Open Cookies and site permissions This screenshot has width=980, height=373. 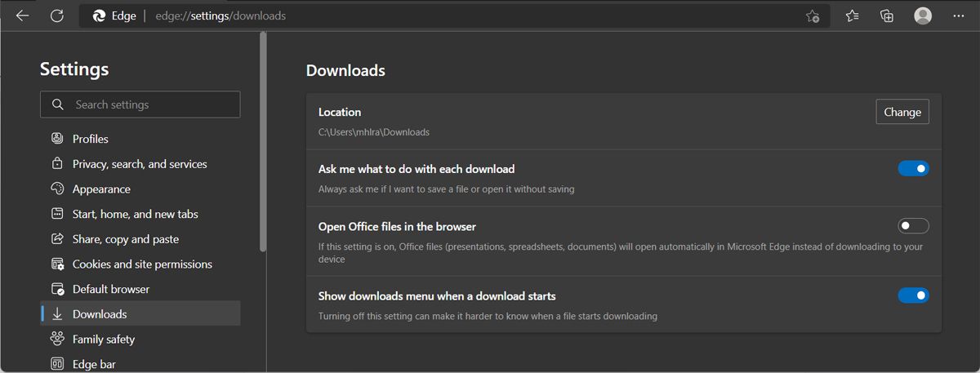tap(142, 264)
